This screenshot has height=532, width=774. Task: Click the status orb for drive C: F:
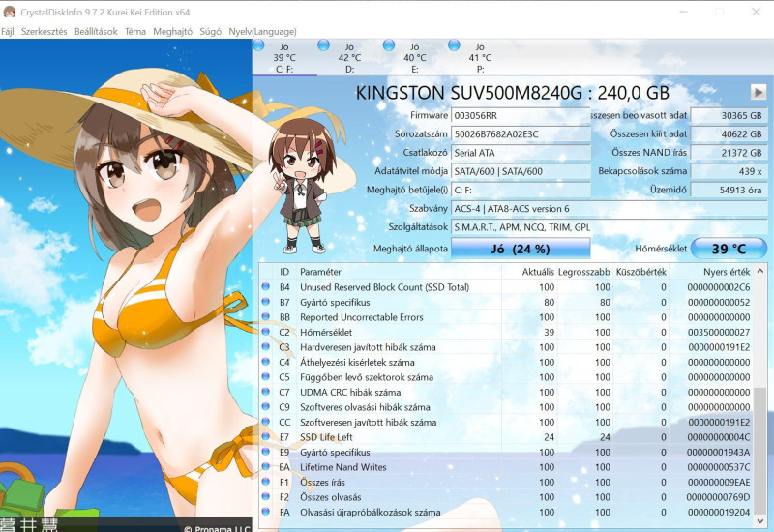point(258,45)
